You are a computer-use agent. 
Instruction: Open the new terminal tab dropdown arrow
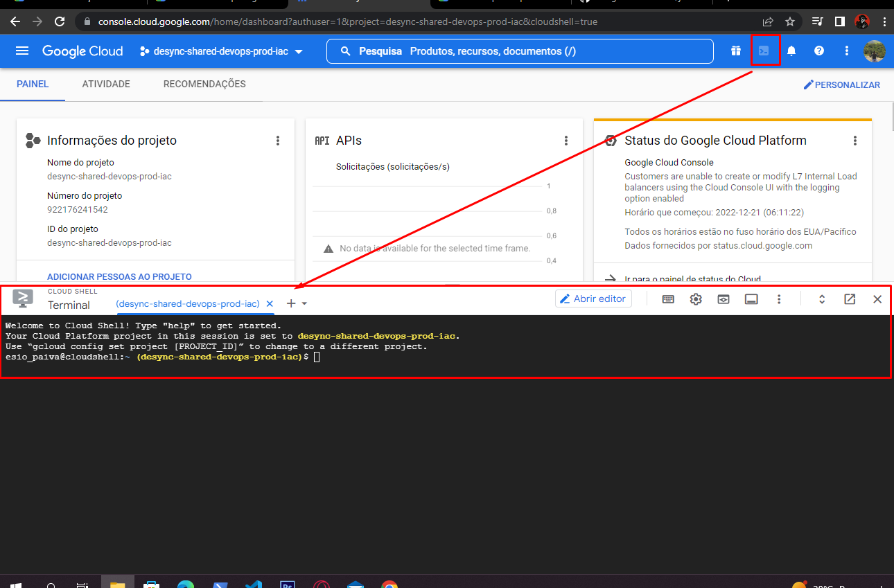[x=306, y=303]
